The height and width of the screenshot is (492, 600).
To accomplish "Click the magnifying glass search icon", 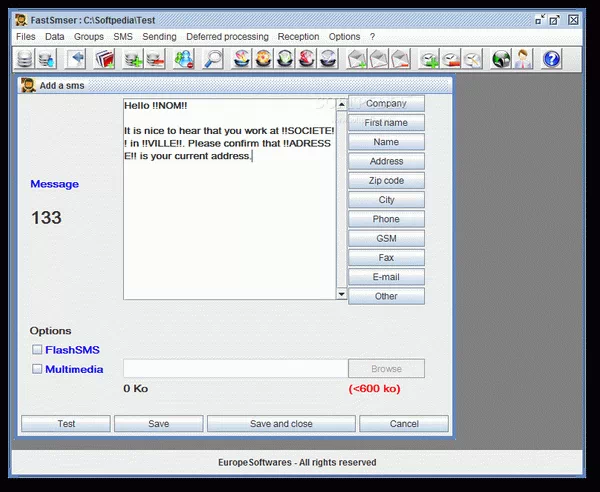I will pyautogui.click(x=213, y=59).
